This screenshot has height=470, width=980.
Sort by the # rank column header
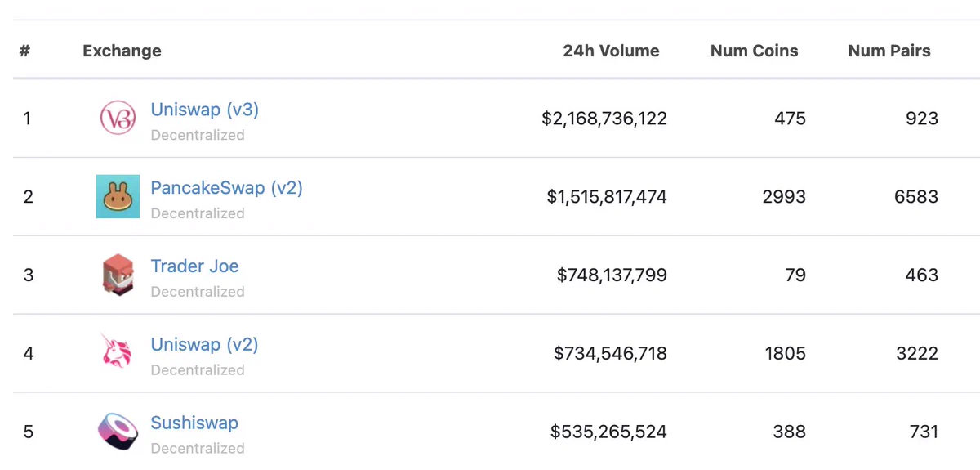[25, 51]
